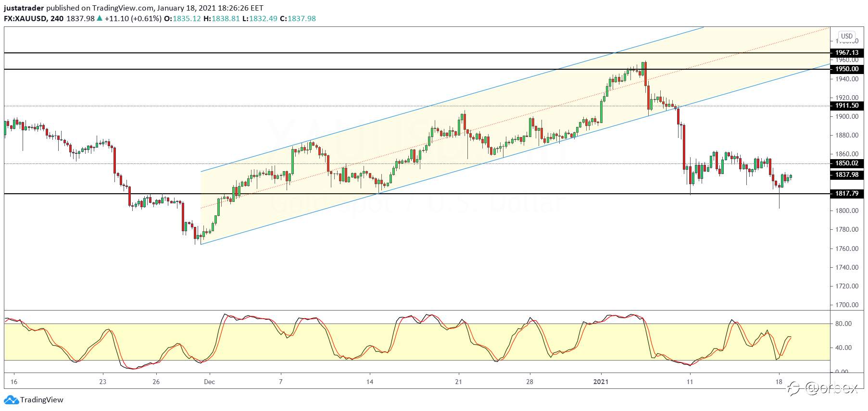868x411 pixels.
Task: Select the 1817.79 support level tag
Action: coord(847,194)
